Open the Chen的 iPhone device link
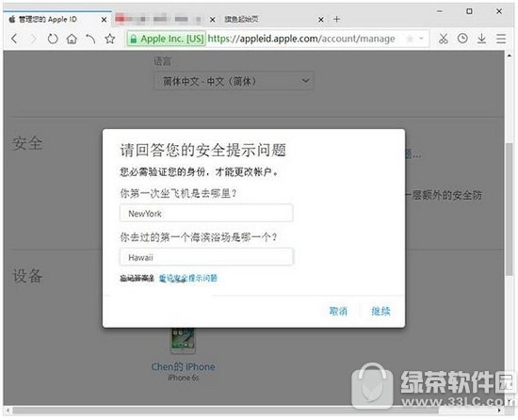The height and width of the screenshot is (420, 518). [184, 366]
